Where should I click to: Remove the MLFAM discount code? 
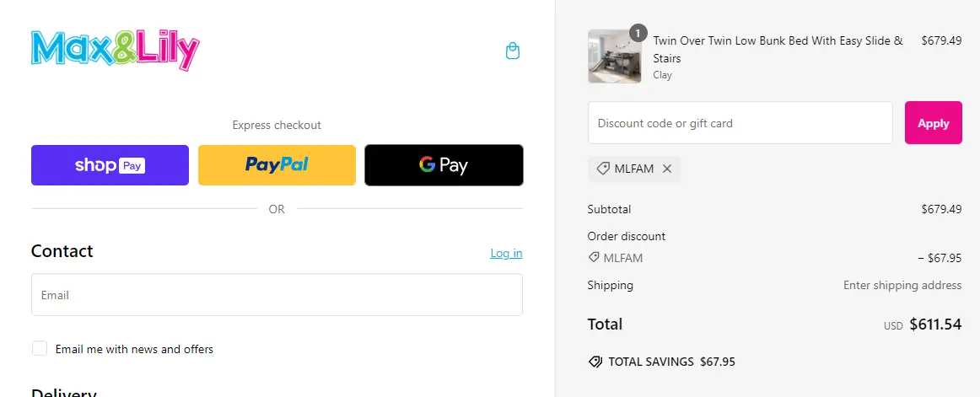667,169
